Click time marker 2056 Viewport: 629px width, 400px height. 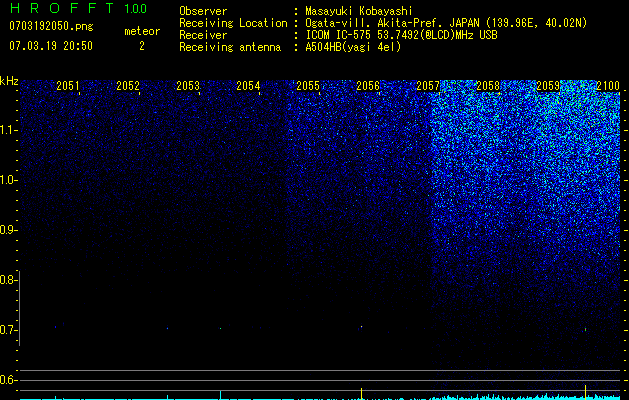point(368,86)
